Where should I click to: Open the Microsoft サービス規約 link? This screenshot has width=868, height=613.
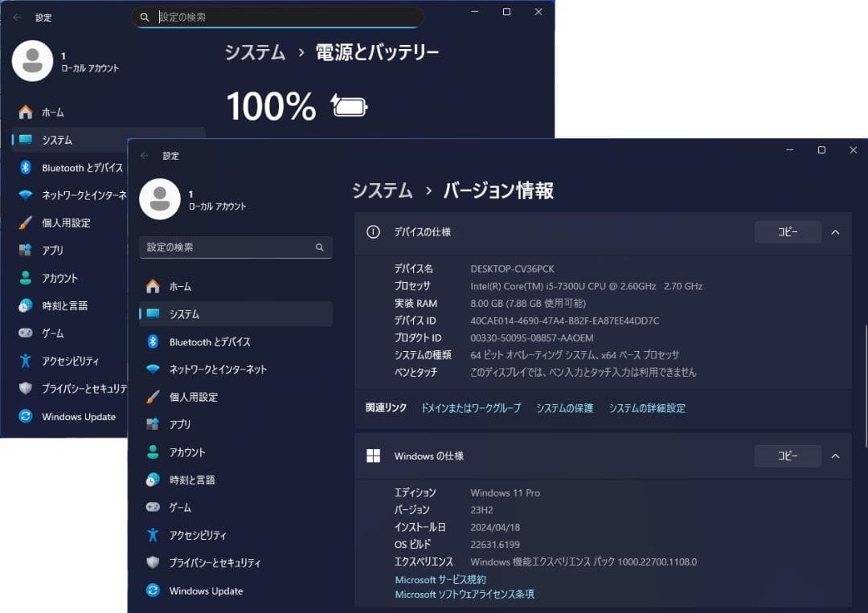pos(440,579)
